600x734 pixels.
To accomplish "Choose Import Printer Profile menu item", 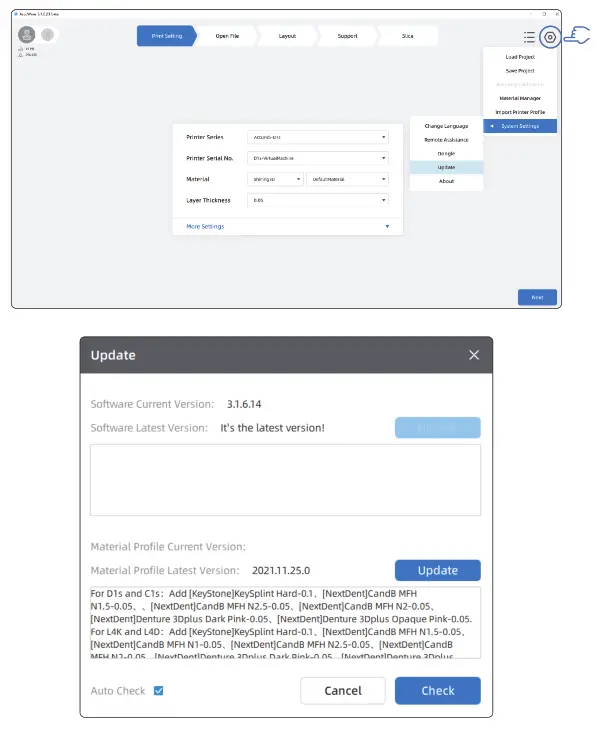I will (x=520, y=112).
